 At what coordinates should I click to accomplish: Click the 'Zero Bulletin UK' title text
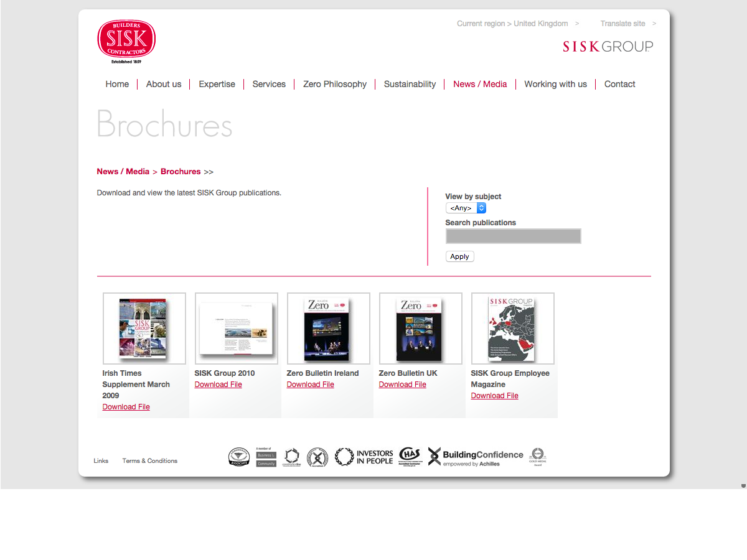click(408, 373)
